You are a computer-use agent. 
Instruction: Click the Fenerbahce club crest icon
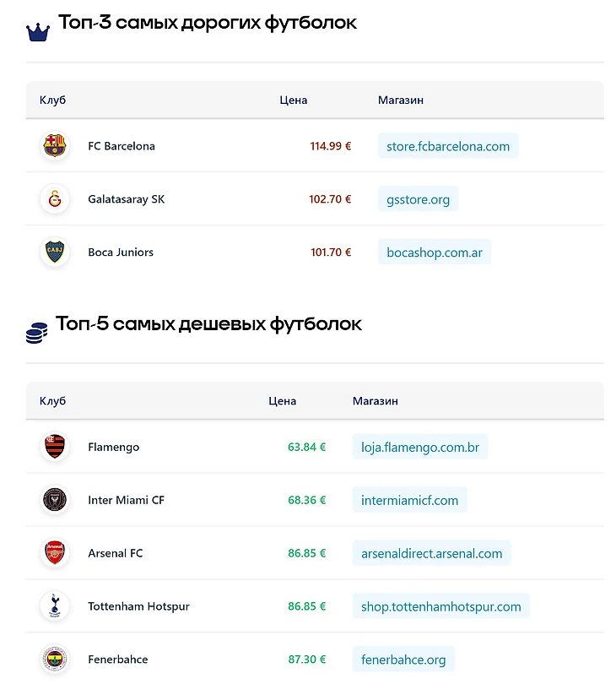pyautogui.click(x=54, y=659)
